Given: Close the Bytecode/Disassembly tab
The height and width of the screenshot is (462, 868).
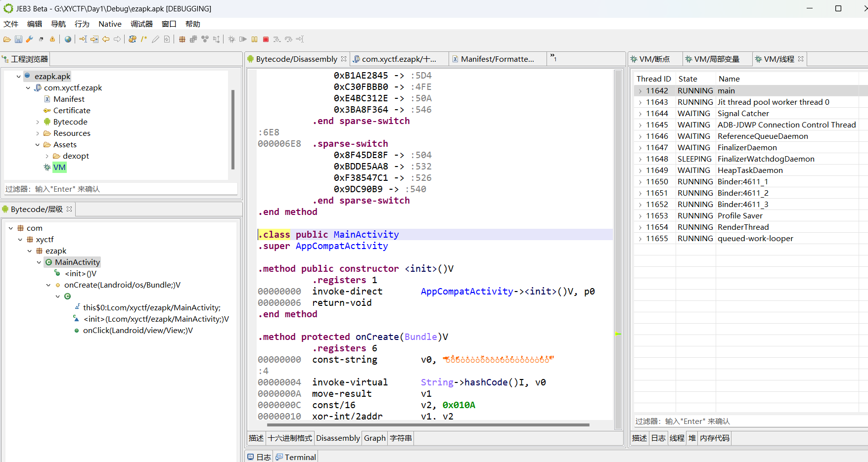Looking at the screenshot, I should pos(344,59).
